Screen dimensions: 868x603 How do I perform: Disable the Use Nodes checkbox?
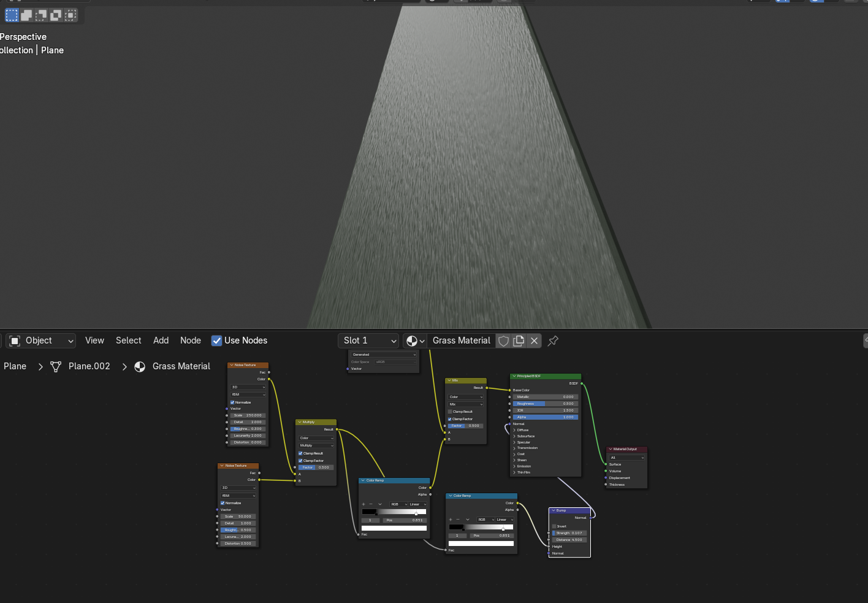(x=216, y=341)
